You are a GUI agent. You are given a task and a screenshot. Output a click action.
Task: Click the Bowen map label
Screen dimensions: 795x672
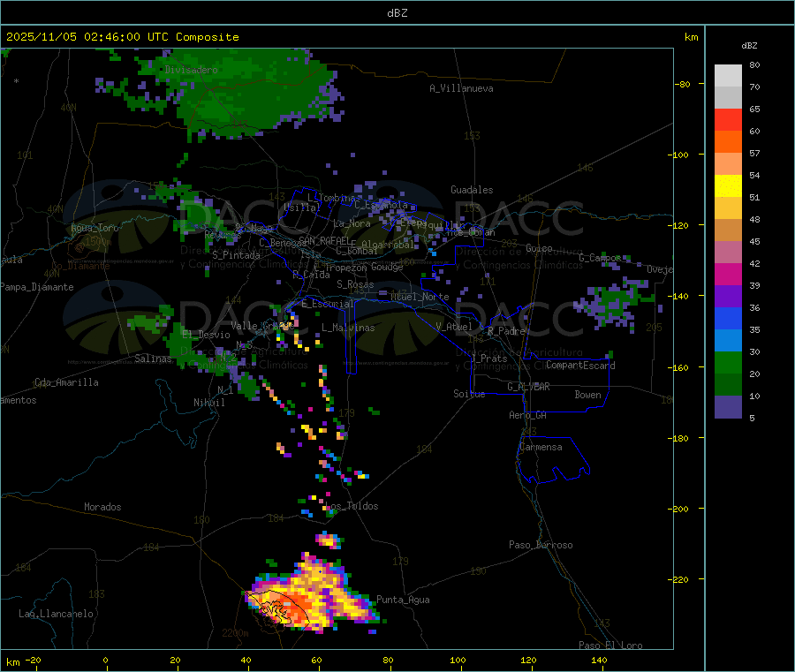587,395
